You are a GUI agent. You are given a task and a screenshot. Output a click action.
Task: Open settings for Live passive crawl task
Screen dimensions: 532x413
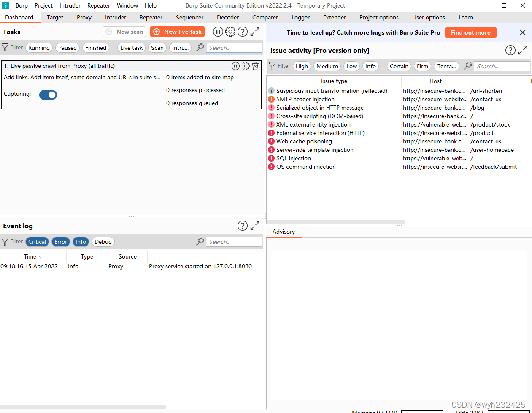(x=246, y=66)
